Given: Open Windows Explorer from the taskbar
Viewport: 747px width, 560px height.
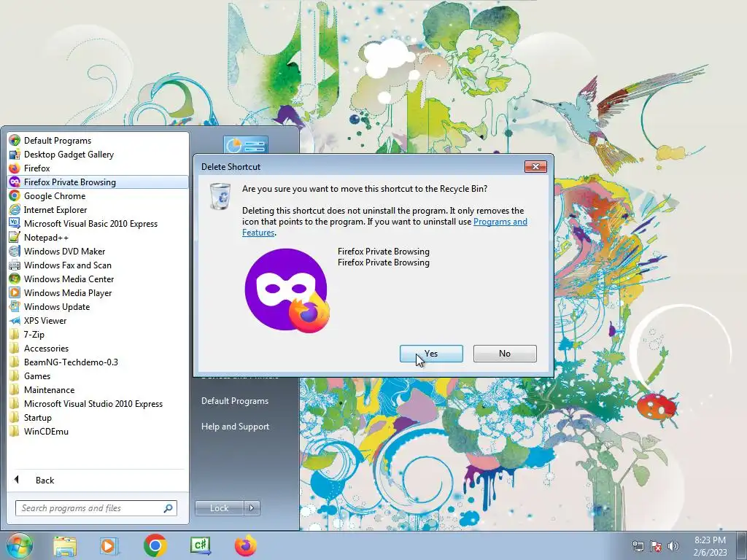Looking at the screenshot, I should tap(65, 546).
